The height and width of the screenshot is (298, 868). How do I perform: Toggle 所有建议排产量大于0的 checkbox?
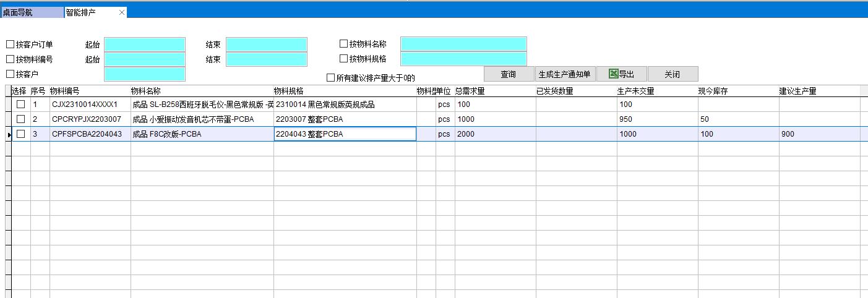(x=330, y=77)
